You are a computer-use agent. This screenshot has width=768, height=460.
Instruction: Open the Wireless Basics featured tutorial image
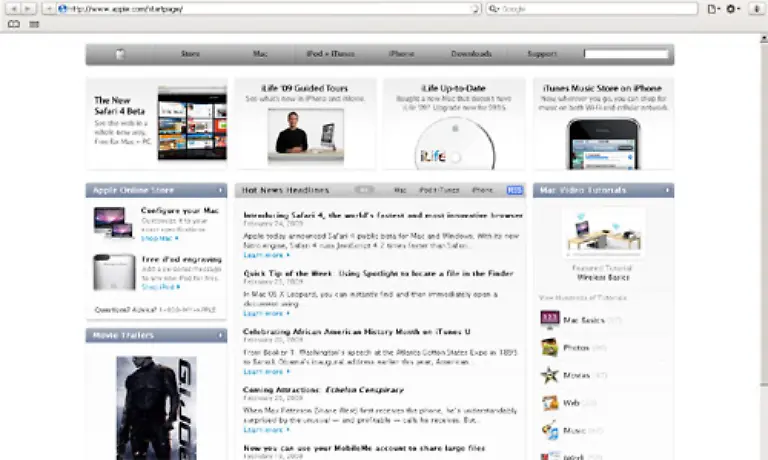pos(603,234)
